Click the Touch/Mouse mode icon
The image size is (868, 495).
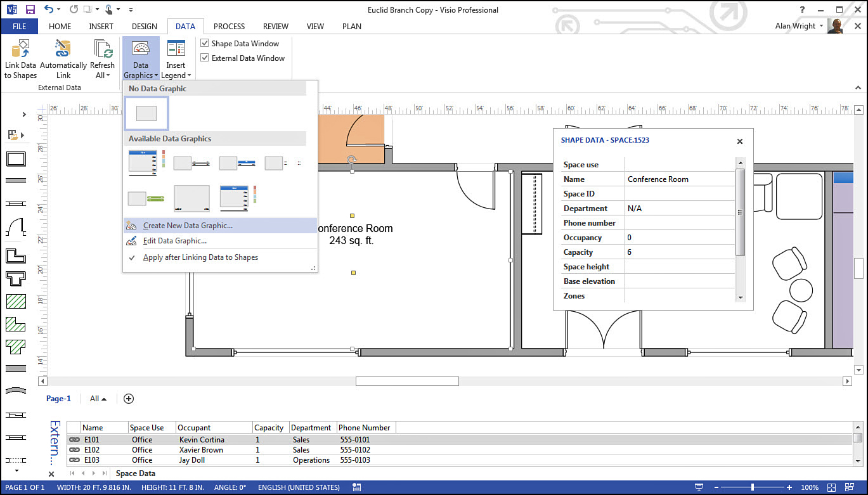coord(109,10)
